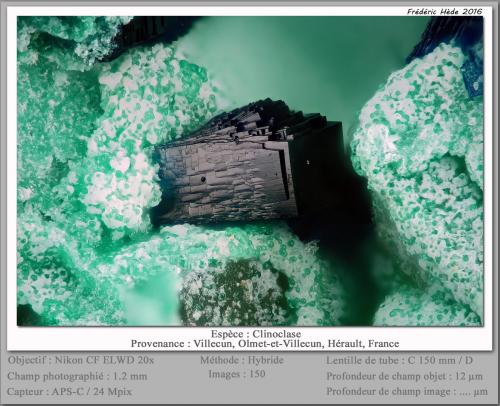The height and width of the screenshot is (406, 500).
Task: Click the Images : 150 label
Action: (237, 374)
